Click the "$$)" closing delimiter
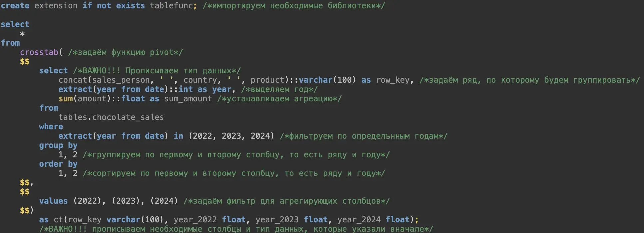 tap(27, 210)
